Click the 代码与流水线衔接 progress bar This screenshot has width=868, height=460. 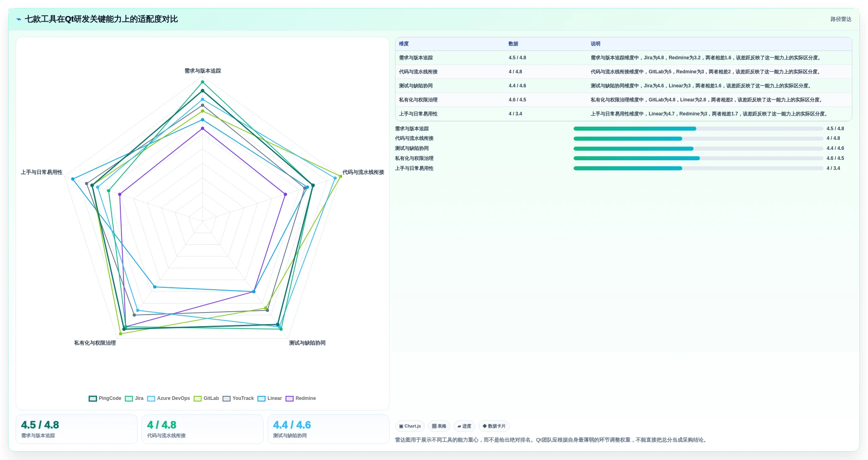698,139
